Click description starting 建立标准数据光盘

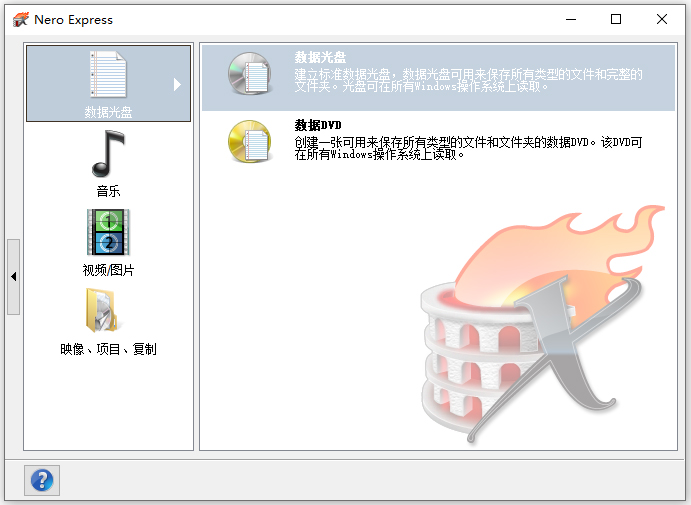click(468, 80)
